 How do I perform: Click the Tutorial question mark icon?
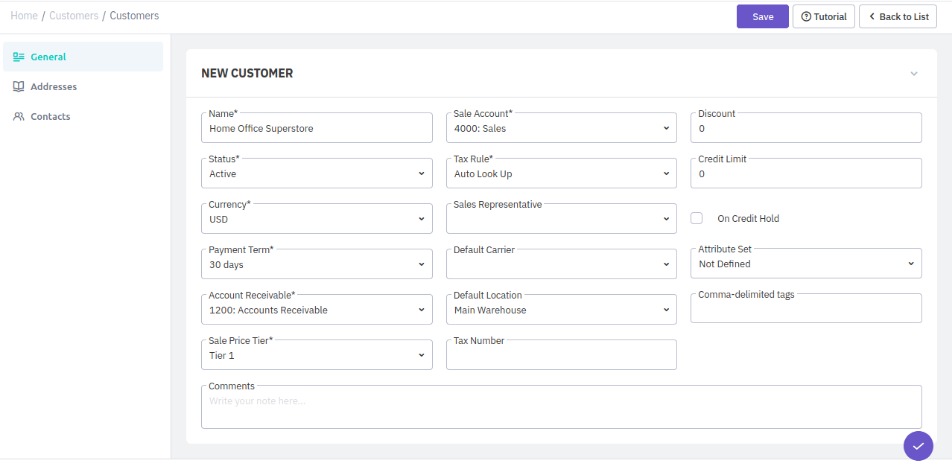[x=806, y=17]
